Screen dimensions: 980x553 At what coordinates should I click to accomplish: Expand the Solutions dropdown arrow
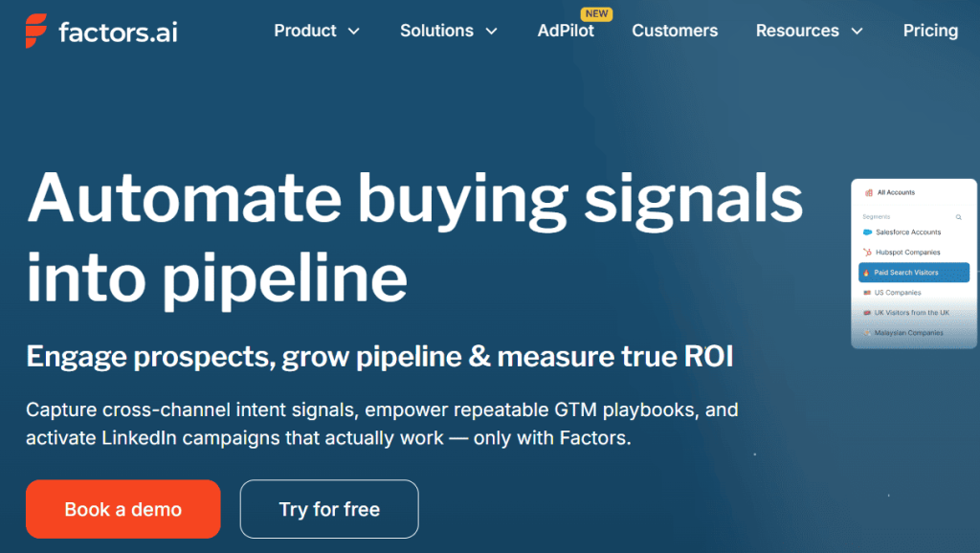point(492,32)
